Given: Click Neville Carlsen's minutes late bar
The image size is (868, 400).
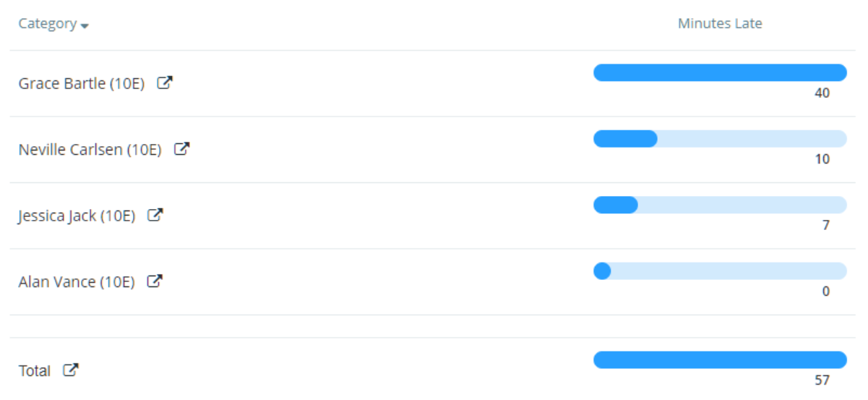Looking at the screenshot, I should 720,139.
